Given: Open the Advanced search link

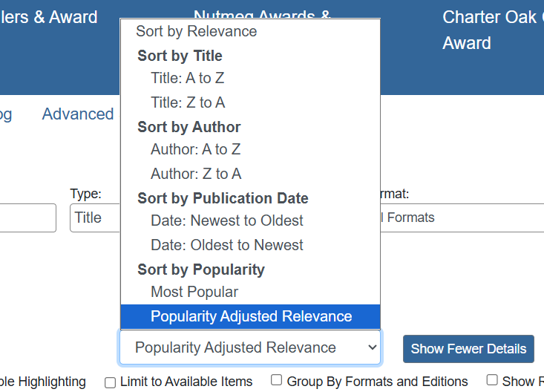Looking at the screenshot, I should 78,114.
